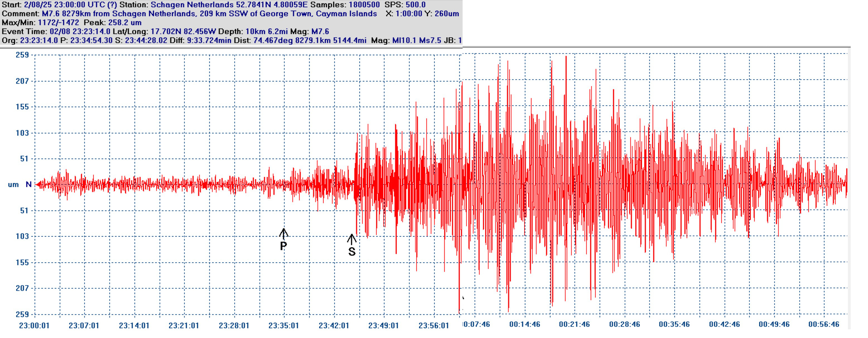
Task: Select the Peak 258.2 um value
Action: (125, 23)
